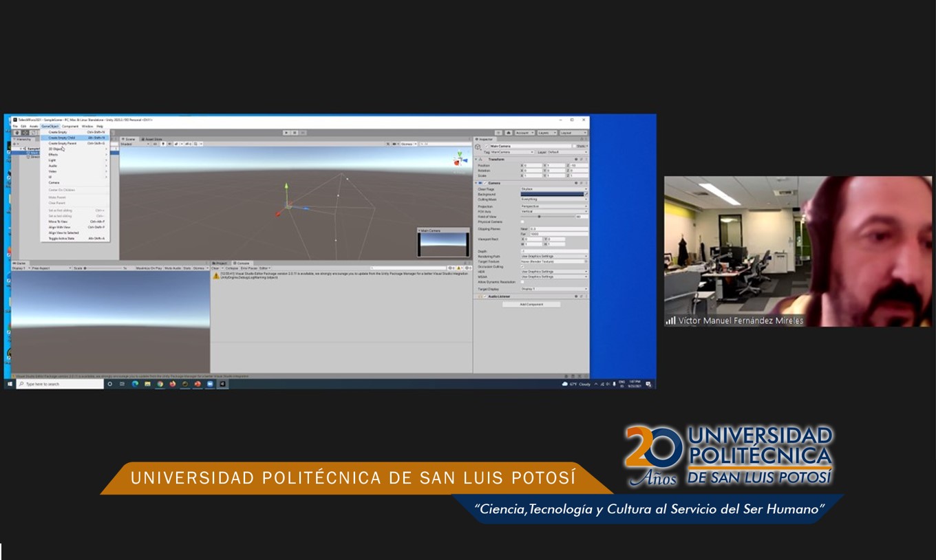Click the Background color swatch
This screenshot has height=560, width=936.
tap(552, 194)
